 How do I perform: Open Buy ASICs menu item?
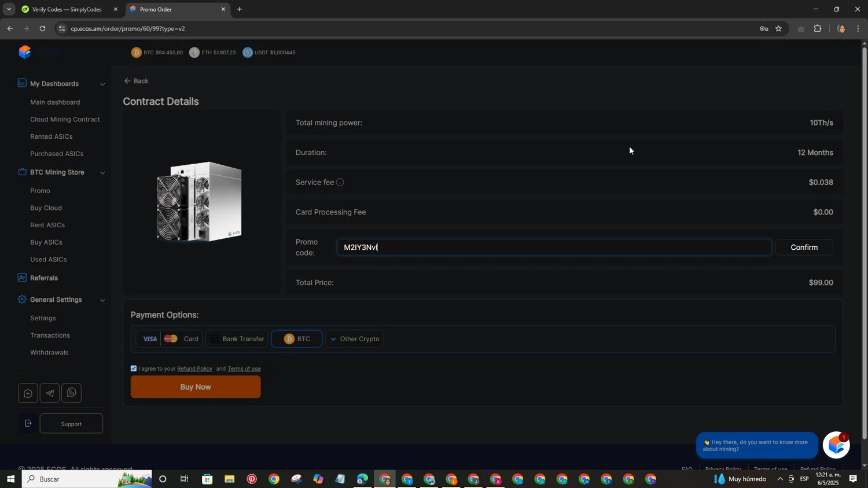point(46,242)
